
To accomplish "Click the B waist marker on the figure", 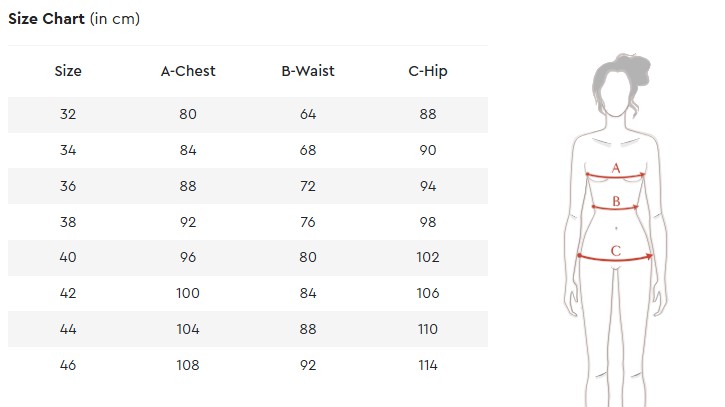I will (616, 202).
